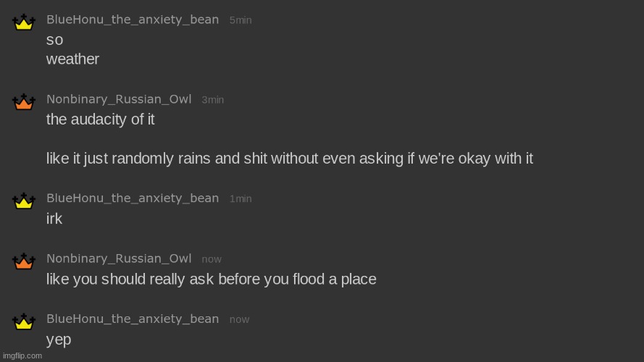
Task: Open BlueHonu_the_anxiety_bean's profile from the 5min message
Action: tap(133, 20)
